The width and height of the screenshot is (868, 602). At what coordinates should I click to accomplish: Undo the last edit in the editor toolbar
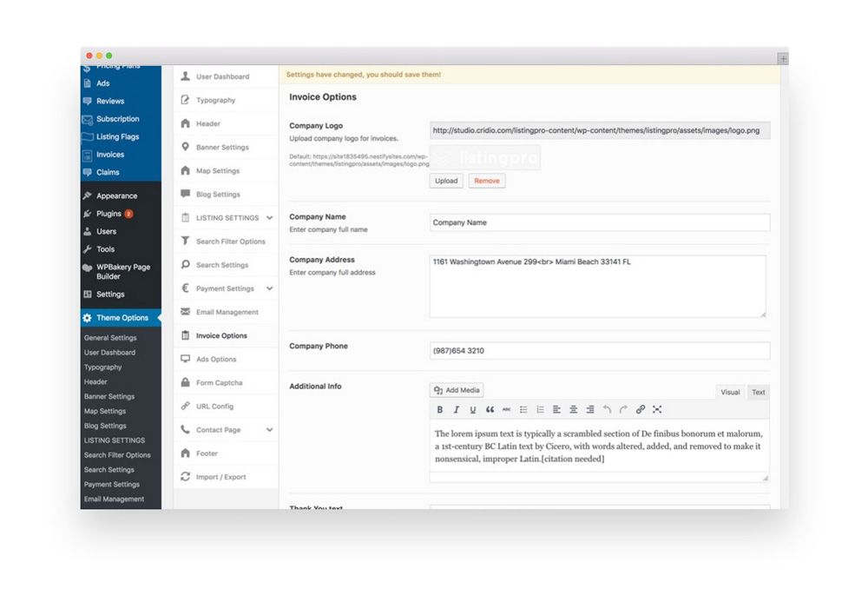pyautogui.click(x=607, y=410)
